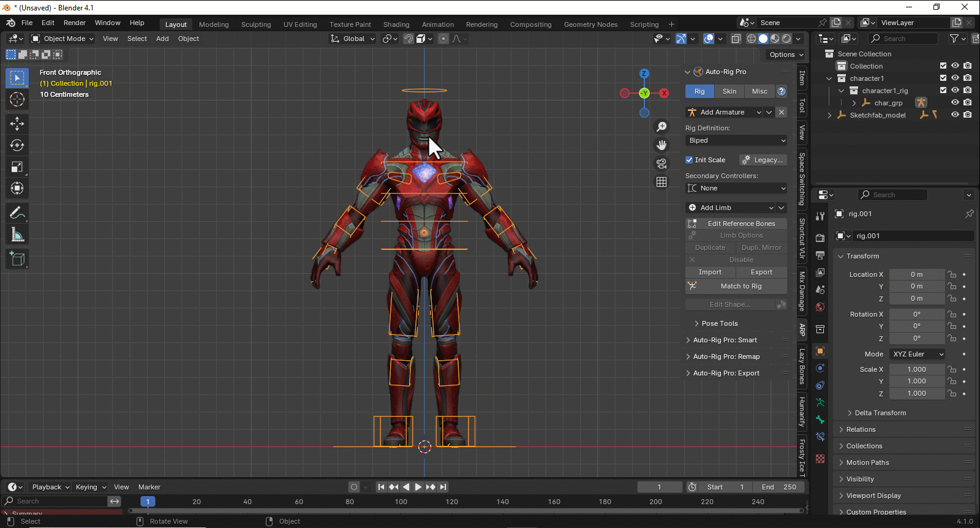Select the Rotate tool
The image size is (980, 528).
(17, 145)
